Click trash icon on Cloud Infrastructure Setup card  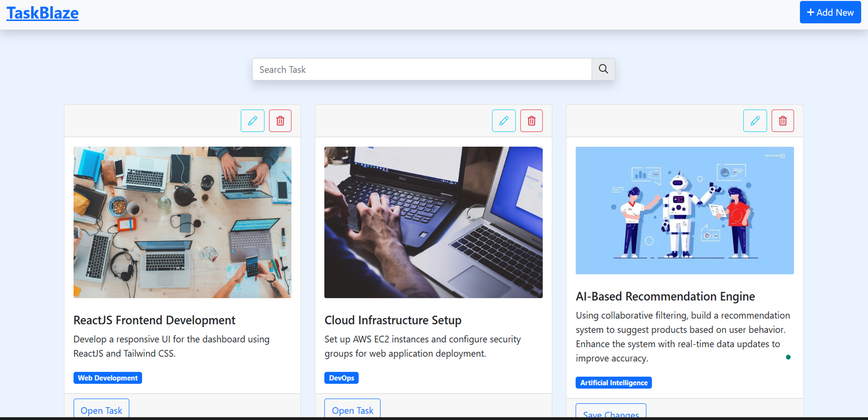(531, 121)
